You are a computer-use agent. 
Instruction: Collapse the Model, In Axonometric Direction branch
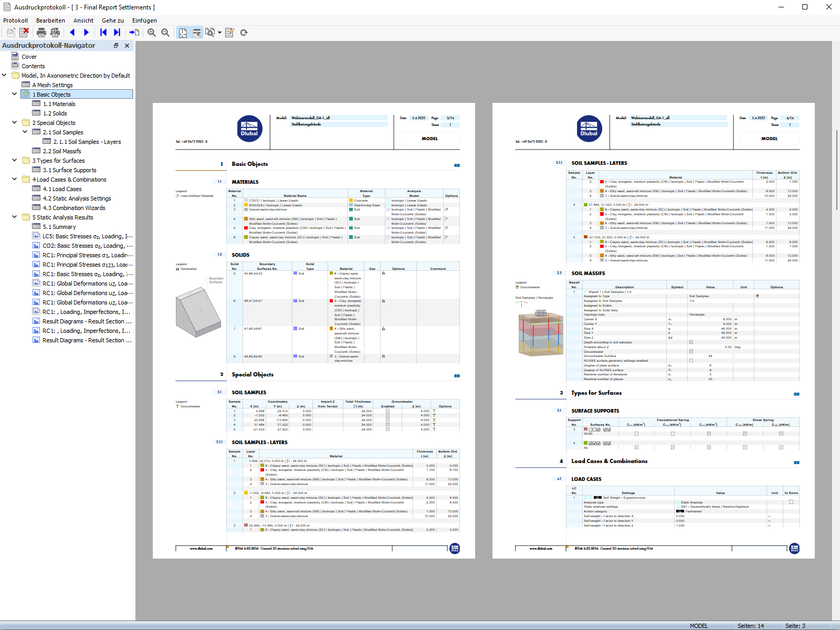point(4,75)
